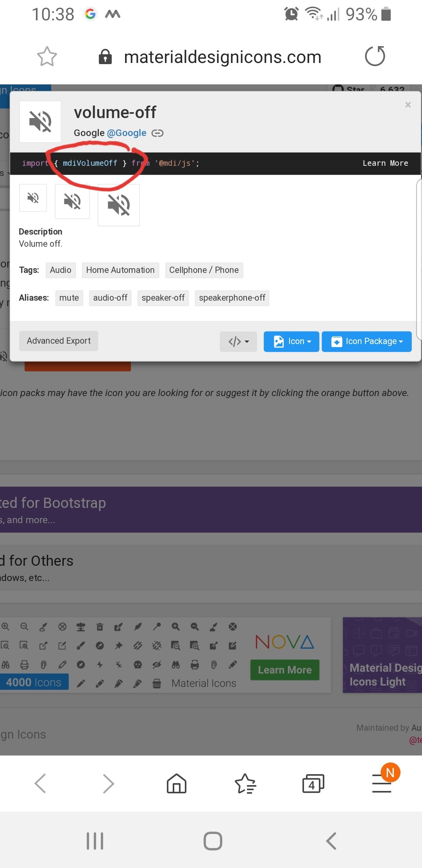Tap the Google notification icon in status bar

pyautogui.click(x=90, y=14)
